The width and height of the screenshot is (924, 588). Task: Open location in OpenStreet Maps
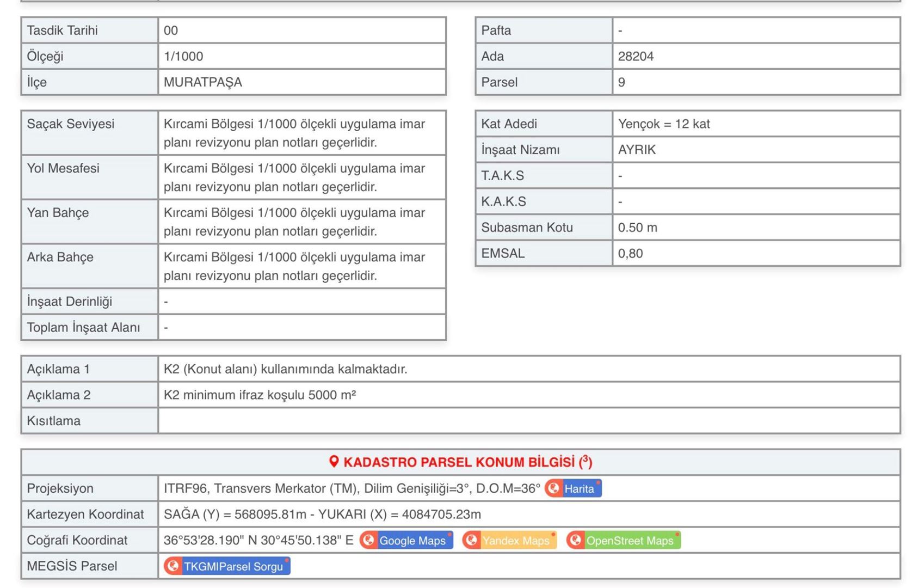point(630,541)
